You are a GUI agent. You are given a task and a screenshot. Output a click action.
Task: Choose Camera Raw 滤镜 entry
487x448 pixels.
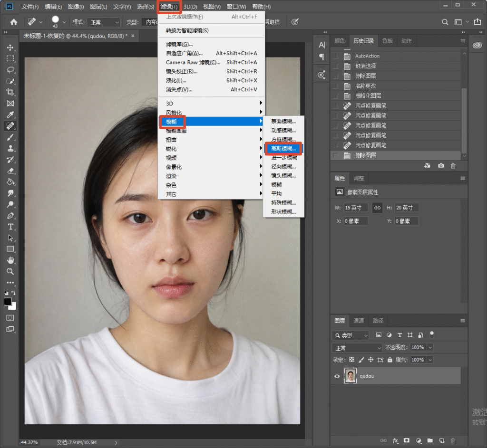[x=211, y=62]
